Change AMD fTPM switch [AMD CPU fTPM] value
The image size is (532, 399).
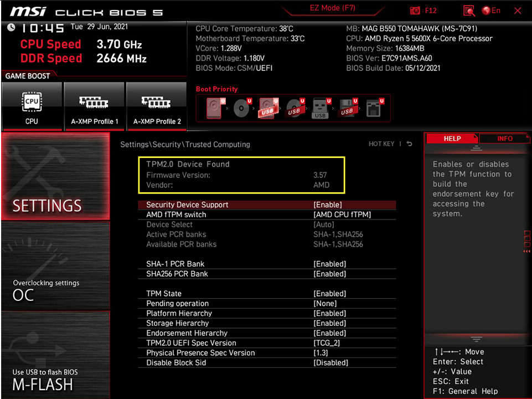click(x=342, y=214)
